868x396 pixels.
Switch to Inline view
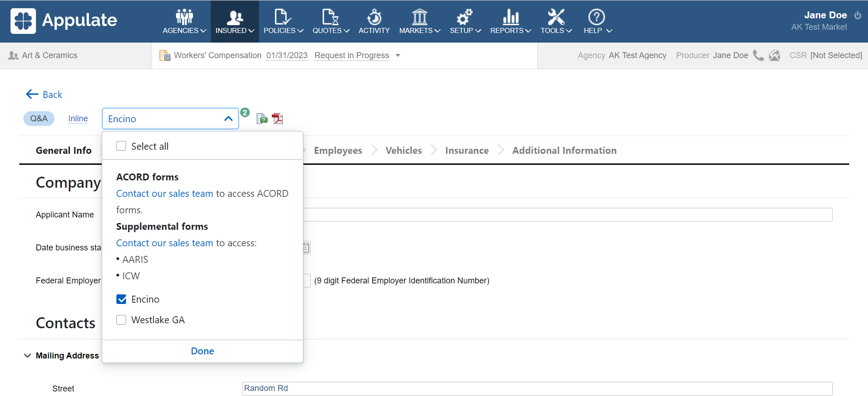pos(78,119)
